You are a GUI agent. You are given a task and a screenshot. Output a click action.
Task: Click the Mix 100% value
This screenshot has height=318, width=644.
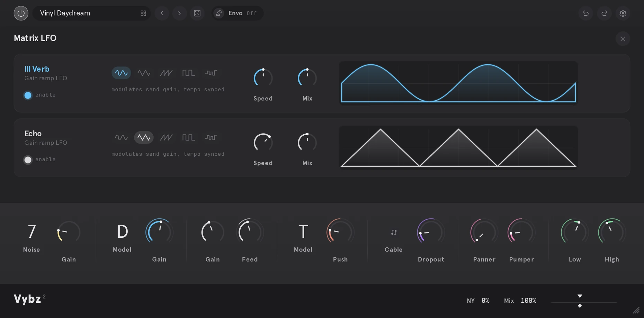point(528,301)
